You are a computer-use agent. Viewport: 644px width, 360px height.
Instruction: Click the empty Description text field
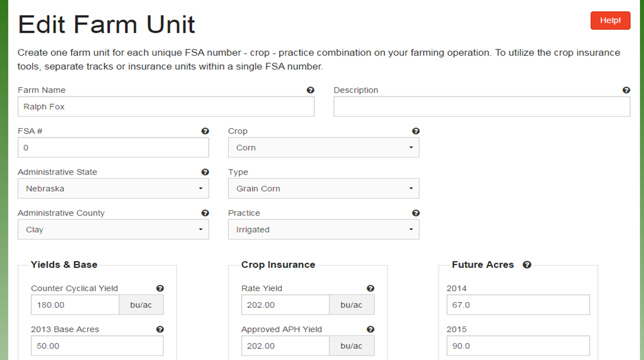(482, 107)
